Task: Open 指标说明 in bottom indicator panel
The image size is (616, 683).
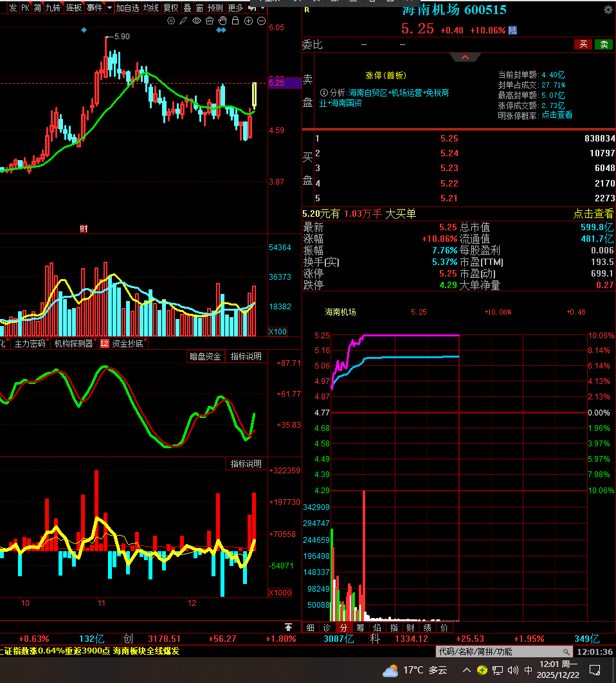Action: pyautogui.click(x=246, y=464)
